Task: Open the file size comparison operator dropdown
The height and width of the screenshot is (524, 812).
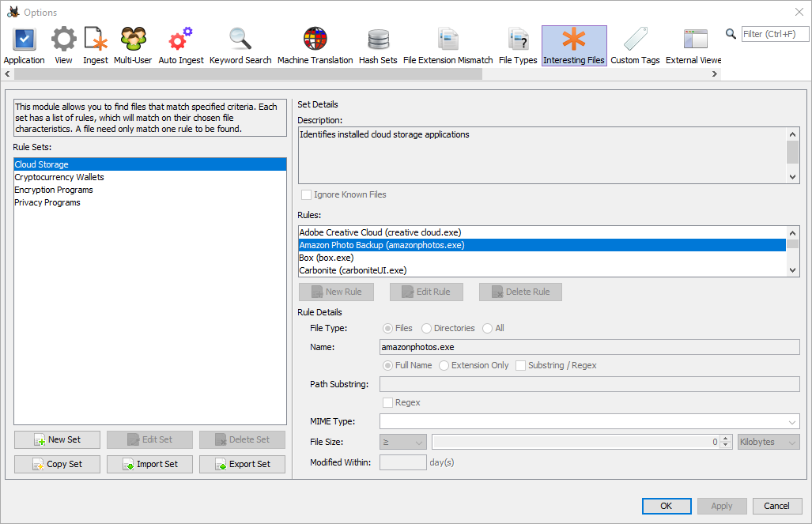Action: tap(403, 443)
